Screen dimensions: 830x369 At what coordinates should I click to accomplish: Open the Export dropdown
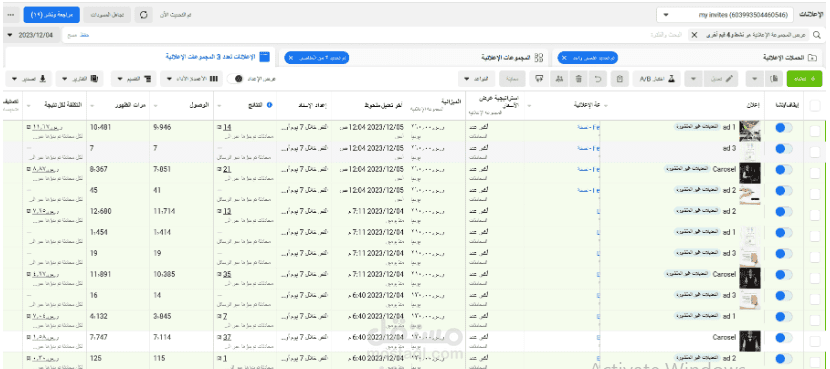pyautogui.click(x=29, y=79)
